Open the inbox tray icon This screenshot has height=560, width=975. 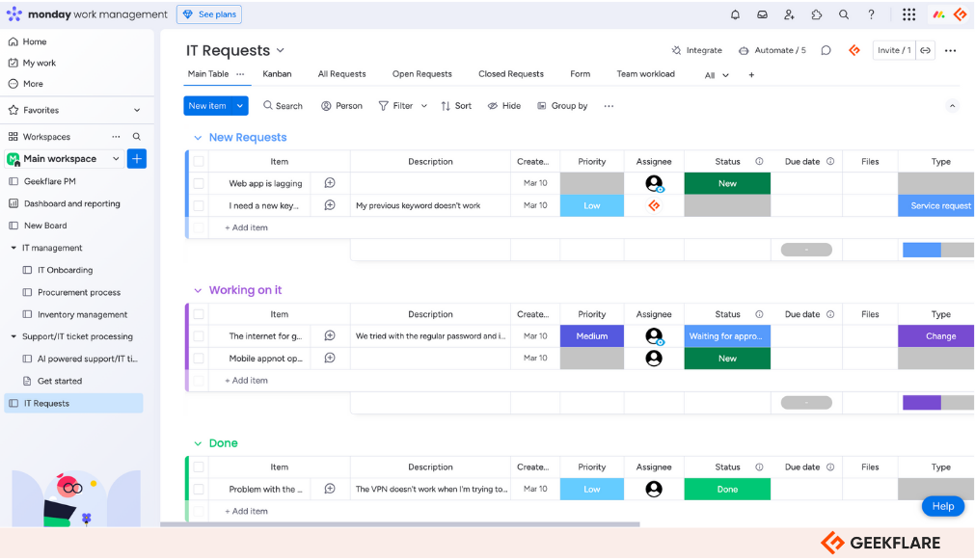point(762,14)
